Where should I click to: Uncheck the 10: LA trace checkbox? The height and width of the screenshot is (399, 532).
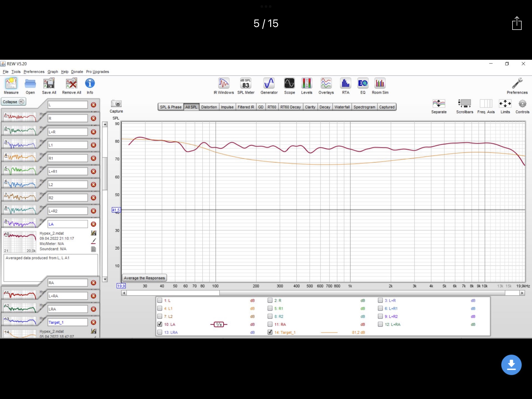tap(160, 324)
